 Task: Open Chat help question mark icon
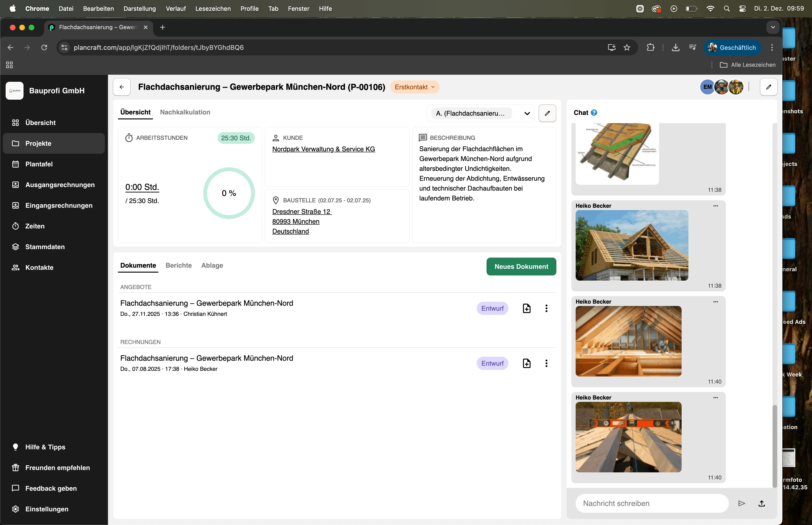tap(594, 113)
